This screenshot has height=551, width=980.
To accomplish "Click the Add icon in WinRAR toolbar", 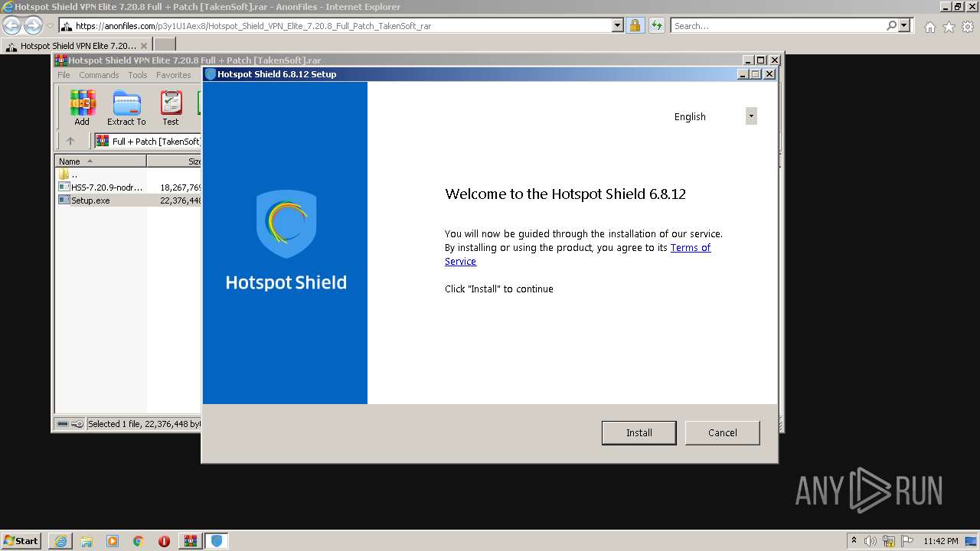I will [x=82, y=108].
